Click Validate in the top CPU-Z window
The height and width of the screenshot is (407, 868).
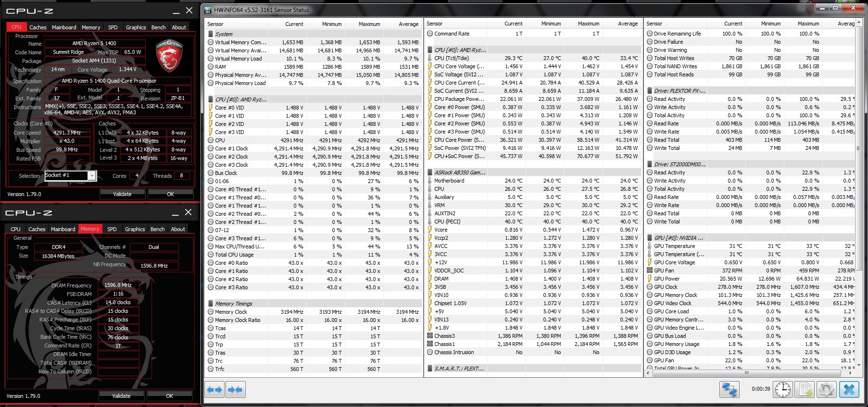(x=122, y=194)
